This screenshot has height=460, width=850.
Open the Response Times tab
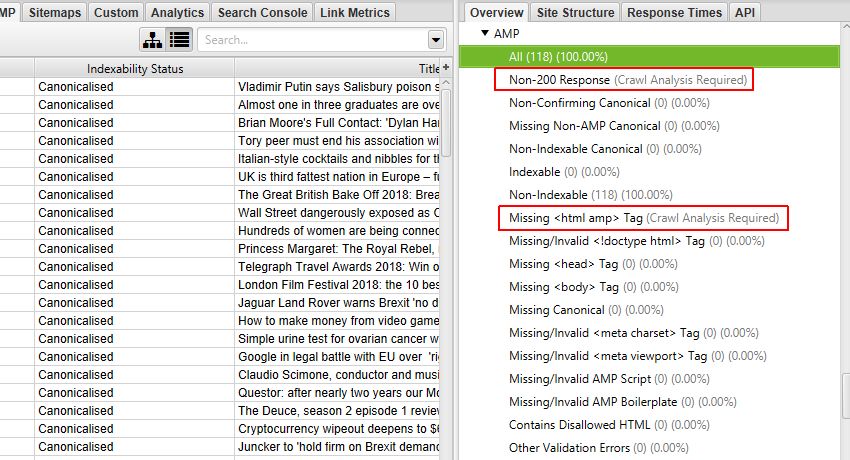pos(674,12)
